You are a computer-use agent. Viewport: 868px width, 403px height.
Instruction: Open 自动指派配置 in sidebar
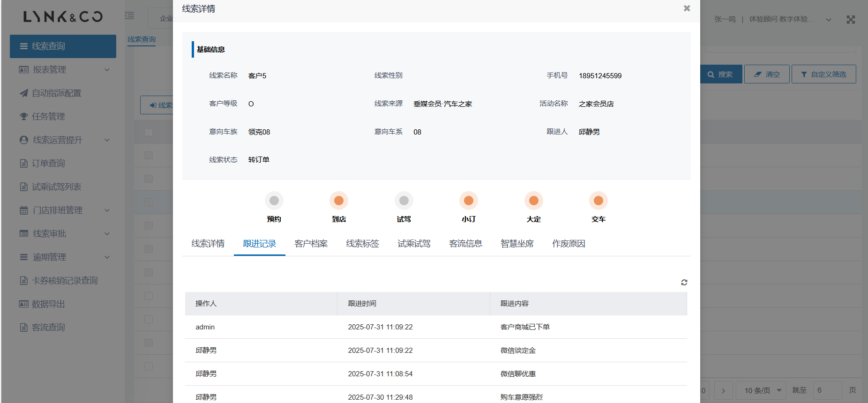[63, 93]
